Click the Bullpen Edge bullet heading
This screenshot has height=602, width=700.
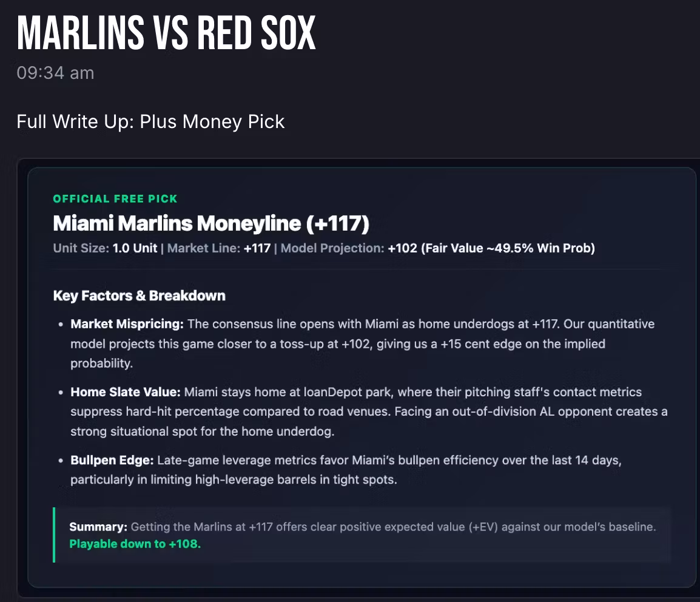(112, 460)
